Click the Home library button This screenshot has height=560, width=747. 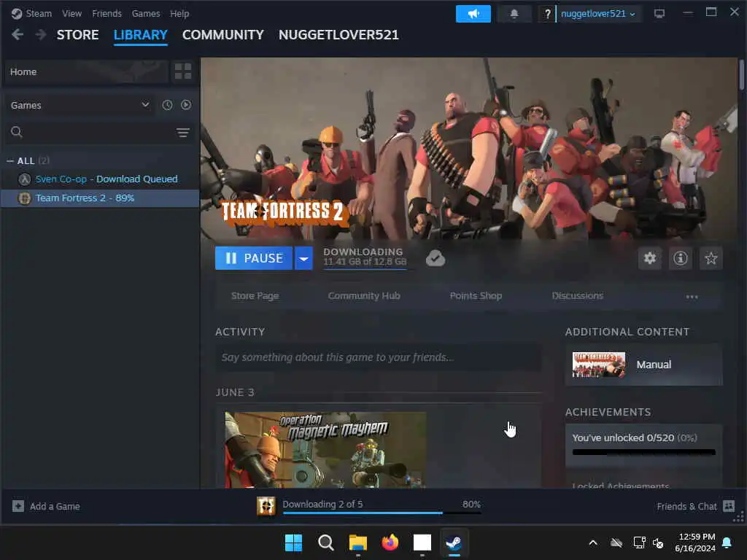pos(87,71)
